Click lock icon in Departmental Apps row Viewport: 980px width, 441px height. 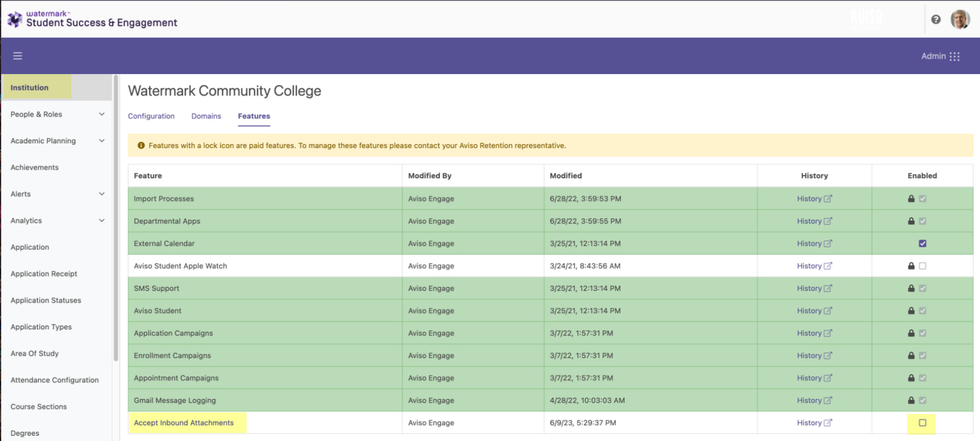[911, 221]
